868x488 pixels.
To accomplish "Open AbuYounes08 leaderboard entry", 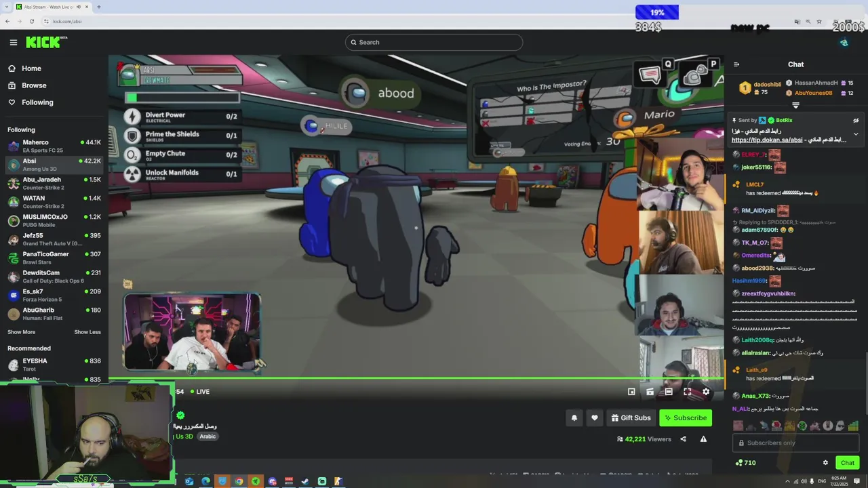I will click(819, 93).
